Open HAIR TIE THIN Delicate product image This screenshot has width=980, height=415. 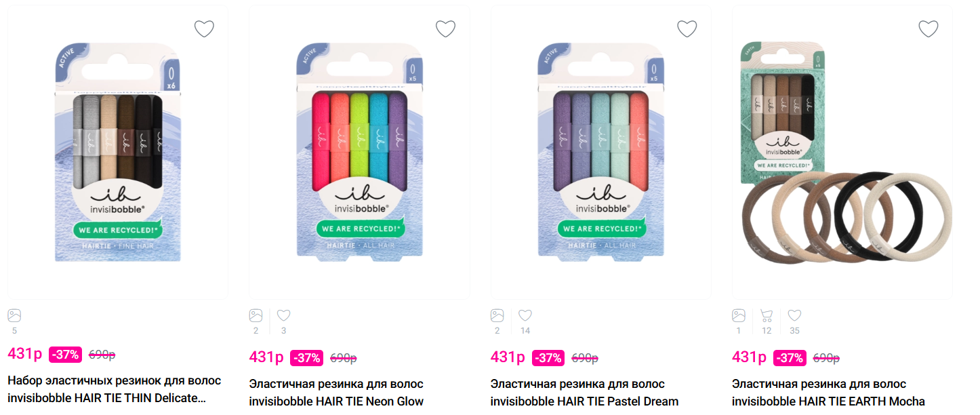118,153
